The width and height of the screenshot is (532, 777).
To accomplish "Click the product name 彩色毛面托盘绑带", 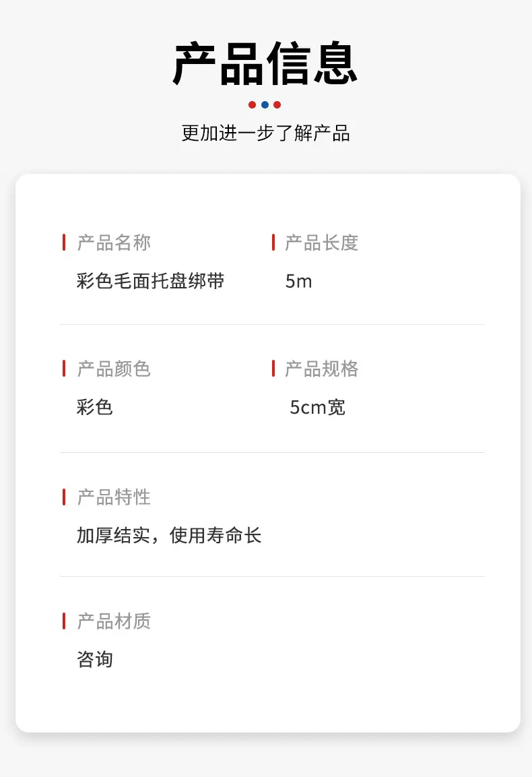I will [x=151, y=281].
